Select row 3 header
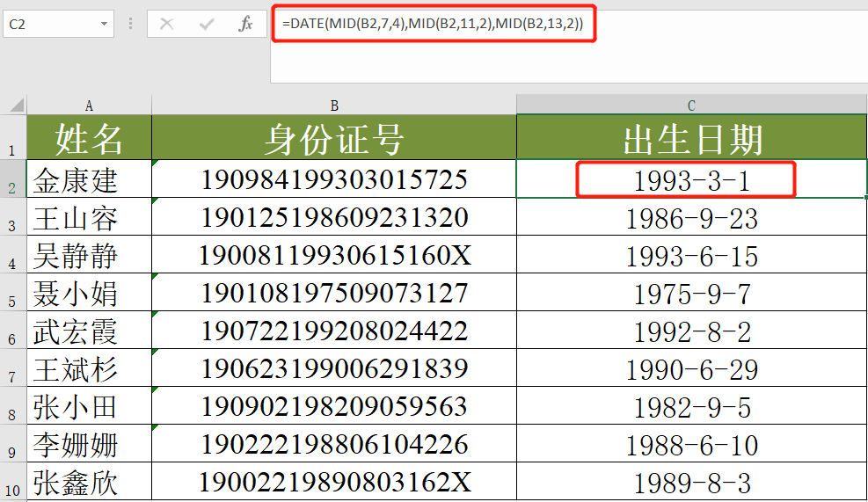 (x=12, y=216)
